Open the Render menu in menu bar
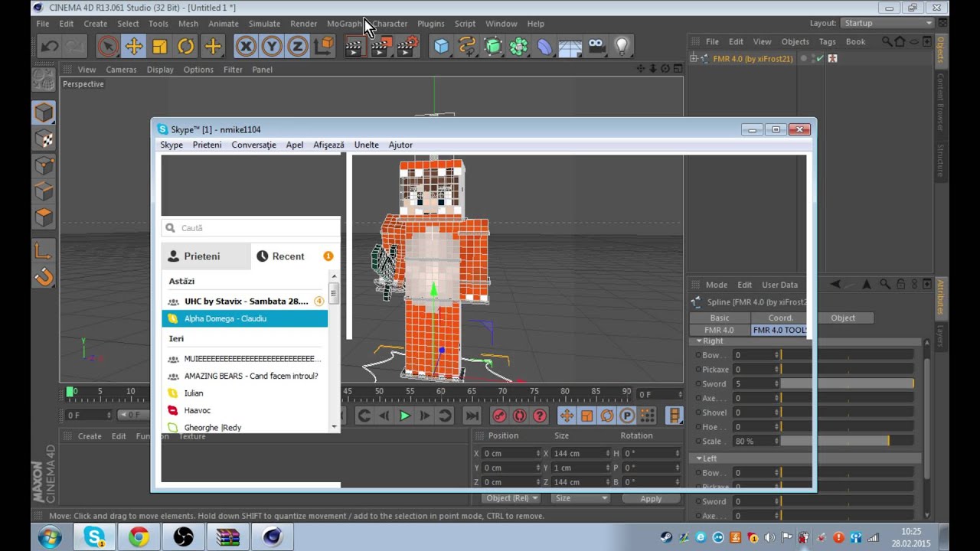This screenshot has height=551, width=980. tap(303, 24)
